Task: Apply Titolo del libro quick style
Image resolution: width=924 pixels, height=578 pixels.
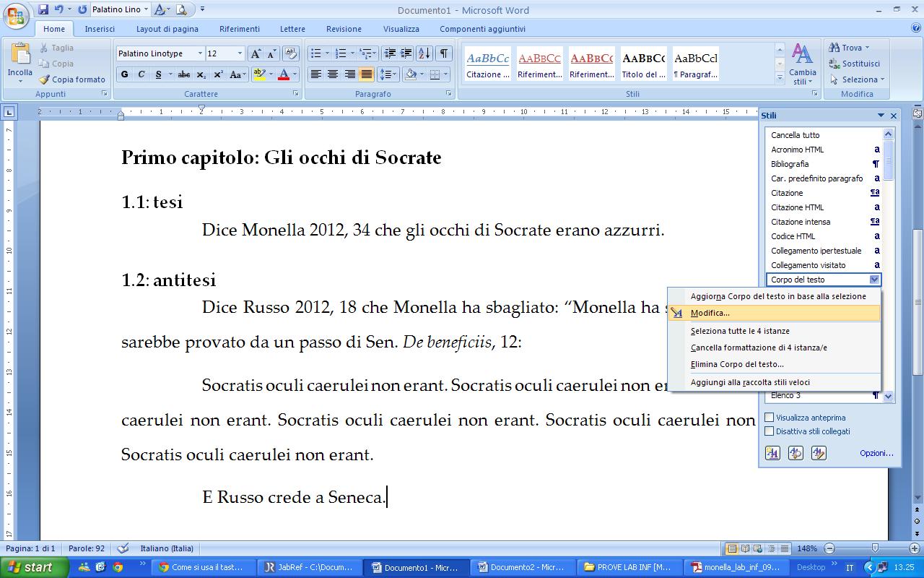Action: click(644, 64)
